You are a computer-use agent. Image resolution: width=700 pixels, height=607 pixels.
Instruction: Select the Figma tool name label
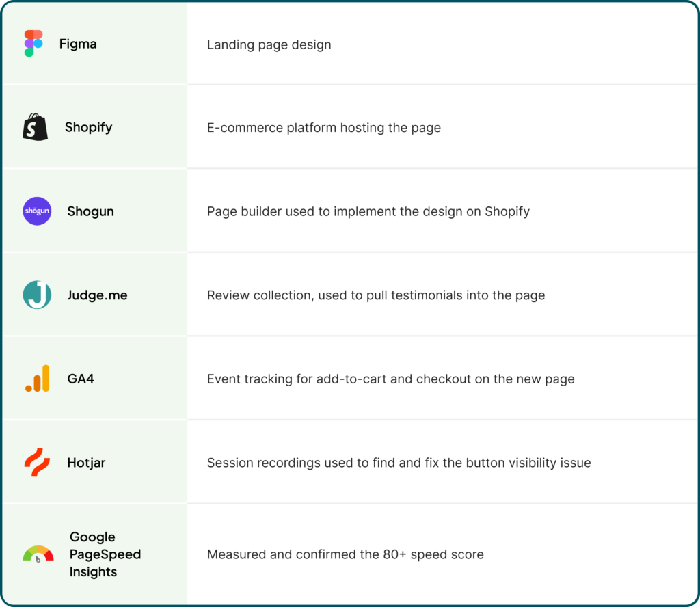pyautogui.click(x=78, y=44)
